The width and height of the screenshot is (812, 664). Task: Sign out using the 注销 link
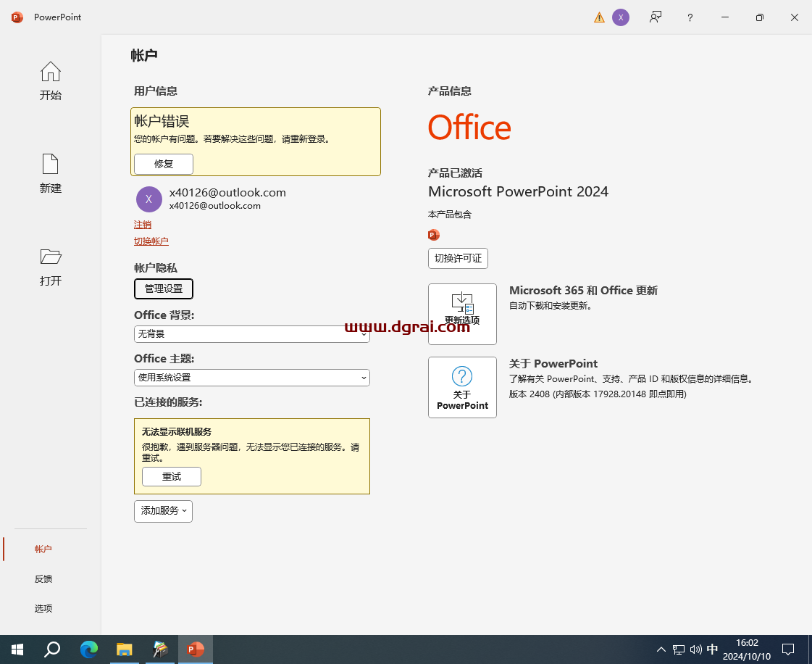143,225
